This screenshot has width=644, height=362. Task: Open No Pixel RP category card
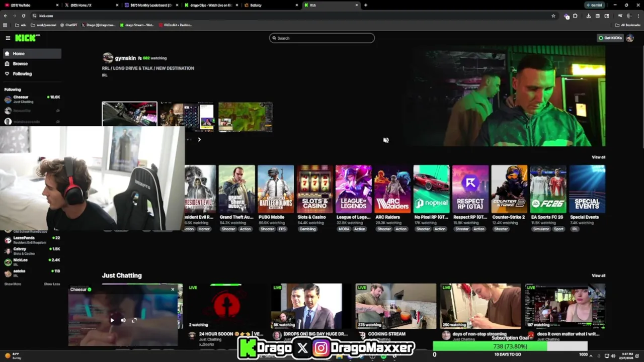[431, 189]
